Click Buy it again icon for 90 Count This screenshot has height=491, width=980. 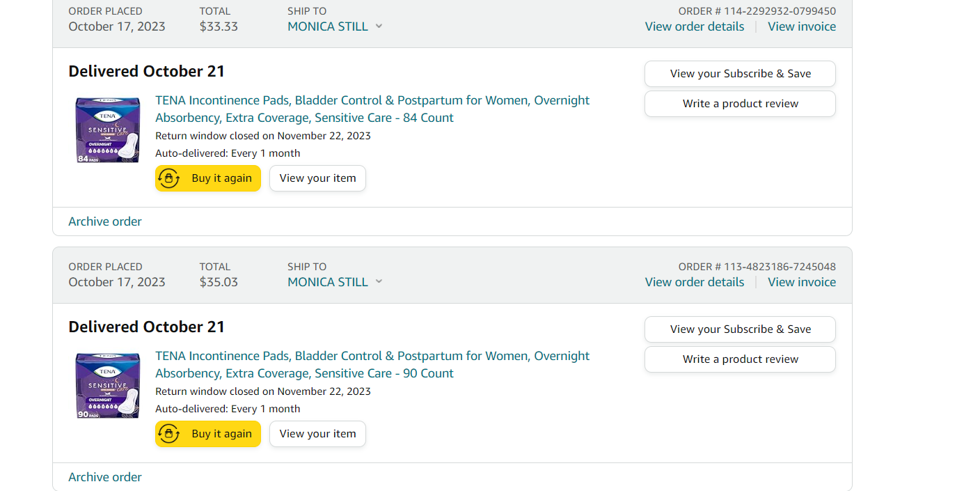pyautogui.click(x=169, y=434)
